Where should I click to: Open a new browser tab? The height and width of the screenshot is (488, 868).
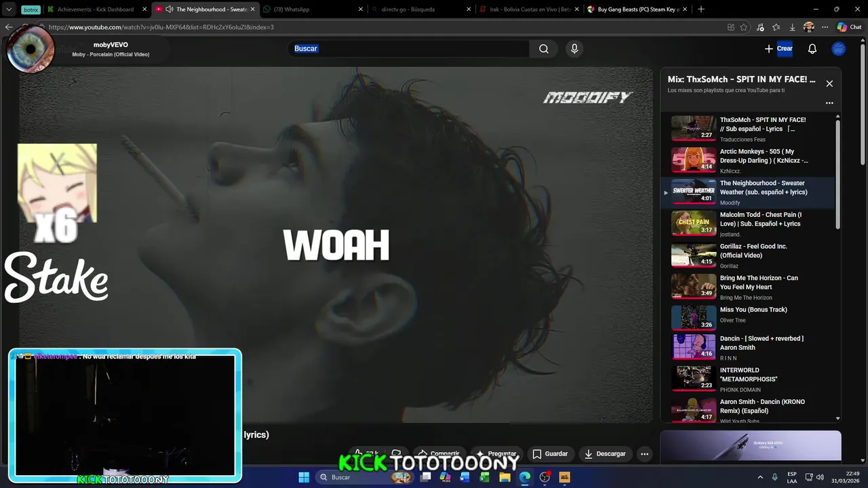click(x=701, y=9)
